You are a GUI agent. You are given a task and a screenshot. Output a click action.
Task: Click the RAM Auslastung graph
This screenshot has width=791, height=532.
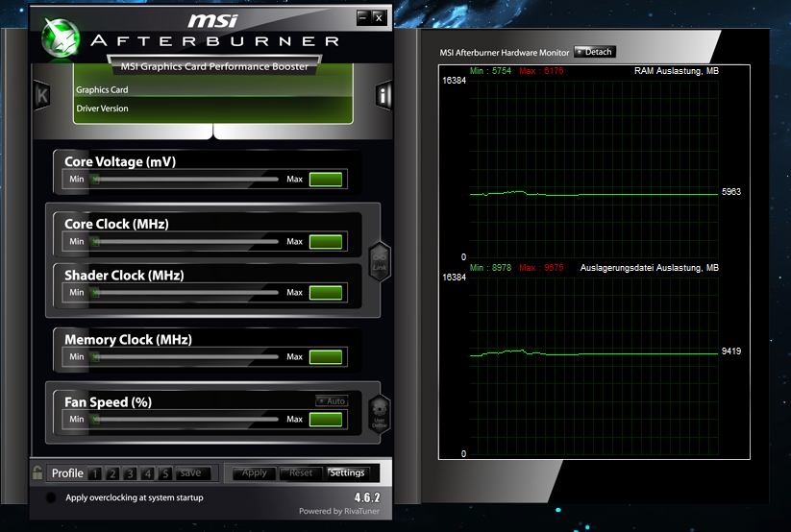pyautogui.click(x=594, y=169)
